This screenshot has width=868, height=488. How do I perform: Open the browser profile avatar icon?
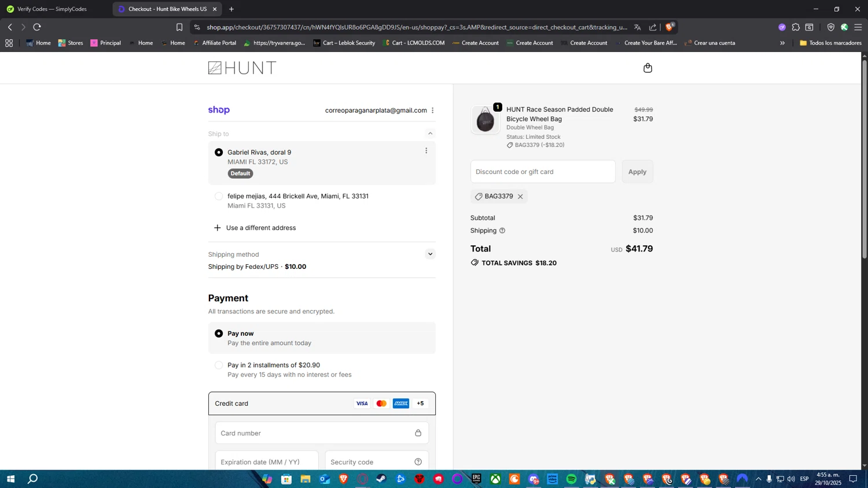(x=844, y=27)
